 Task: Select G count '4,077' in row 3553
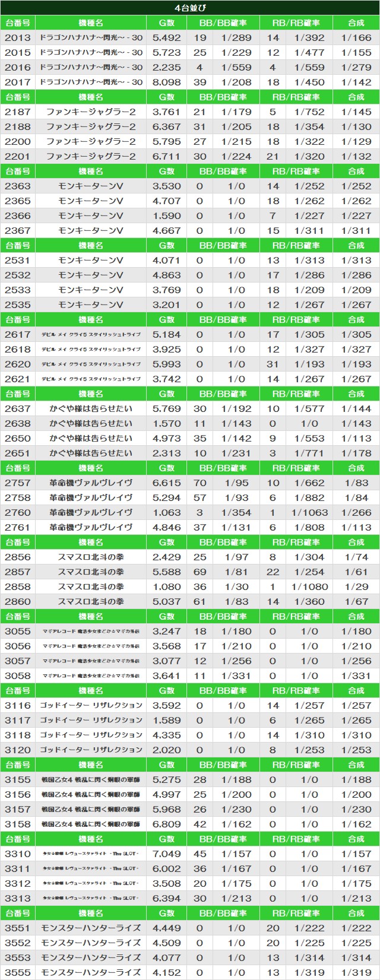tap(167, 957)
